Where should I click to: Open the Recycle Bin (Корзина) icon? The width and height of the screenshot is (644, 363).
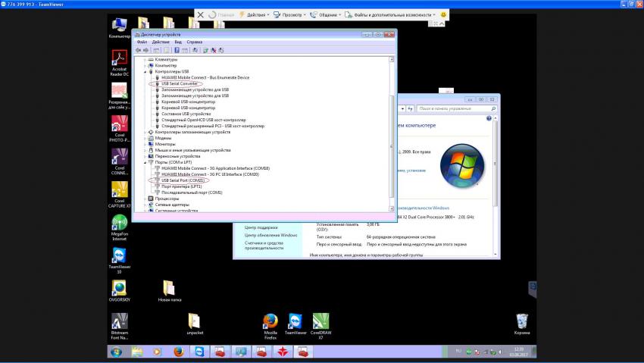click(521, 321)
